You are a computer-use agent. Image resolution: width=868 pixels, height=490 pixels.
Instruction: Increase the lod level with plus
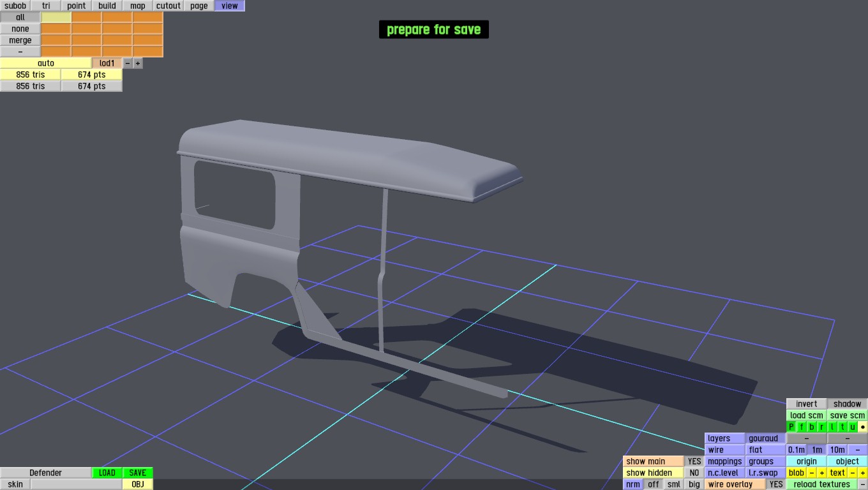click(x=138, y=63)
